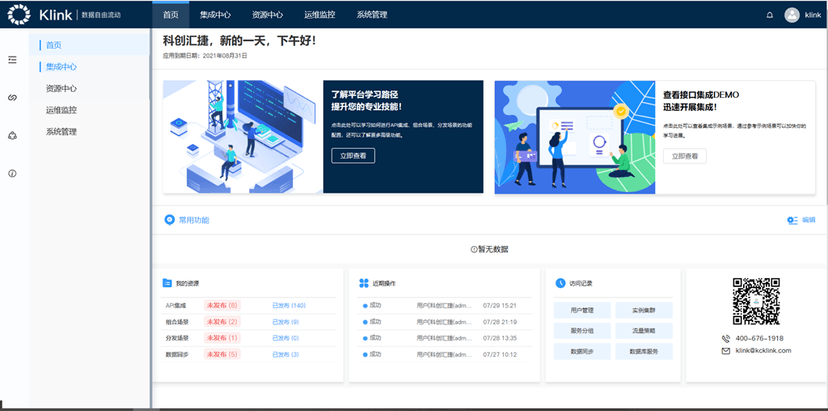Open the 已发布 (140) link

pyautogui.click(x=289, y=305)
